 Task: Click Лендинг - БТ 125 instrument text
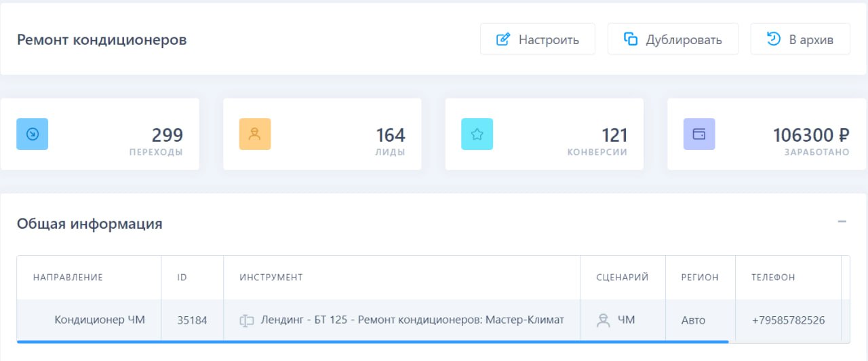[412, 320]
